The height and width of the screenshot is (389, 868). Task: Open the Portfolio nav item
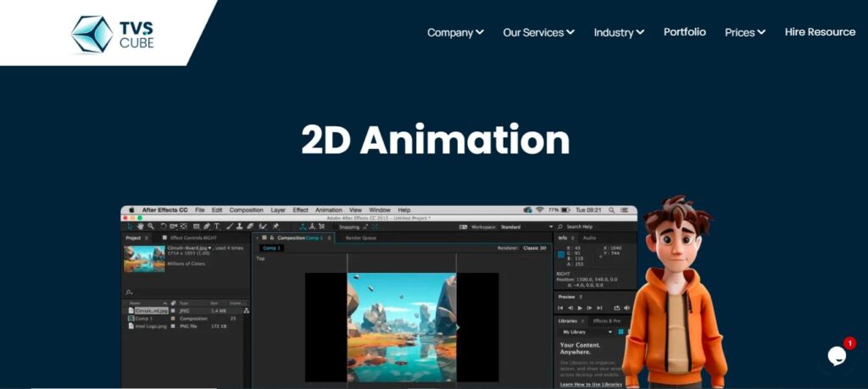(684, 32)
